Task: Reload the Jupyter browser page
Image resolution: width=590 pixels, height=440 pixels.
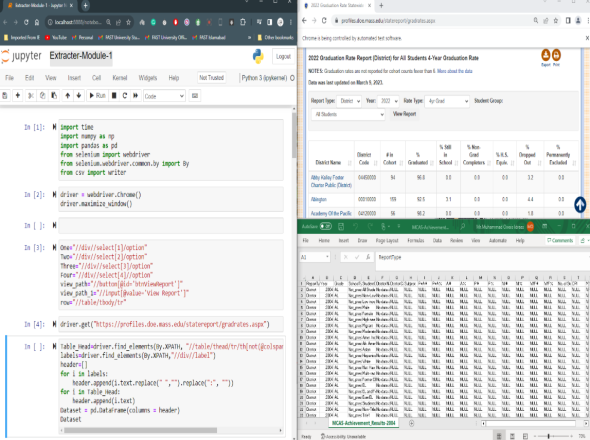Action: [26, 22]
